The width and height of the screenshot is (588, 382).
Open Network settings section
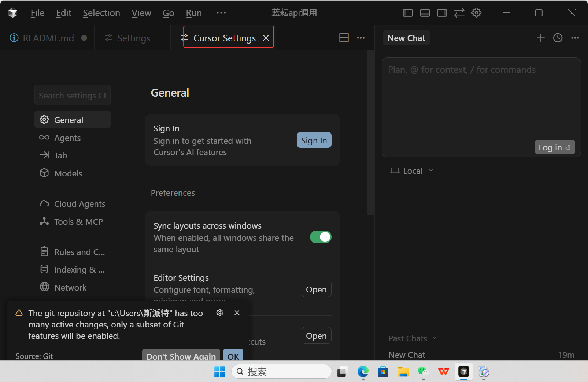coord(73,288)
